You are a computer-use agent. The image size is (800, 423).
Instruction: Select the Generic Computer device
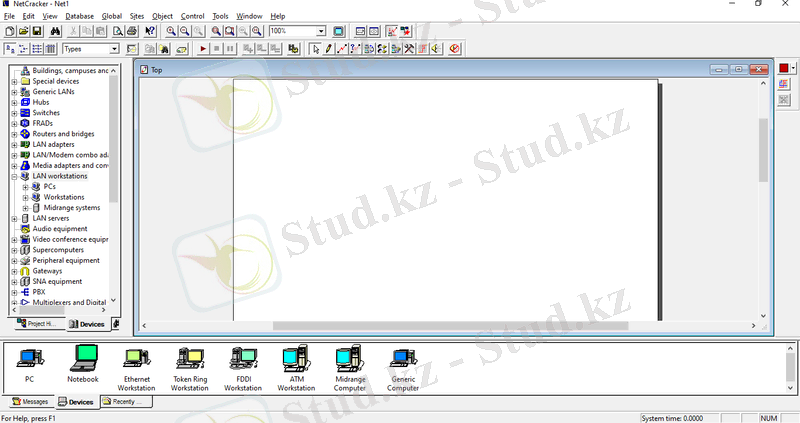(403, 369)
